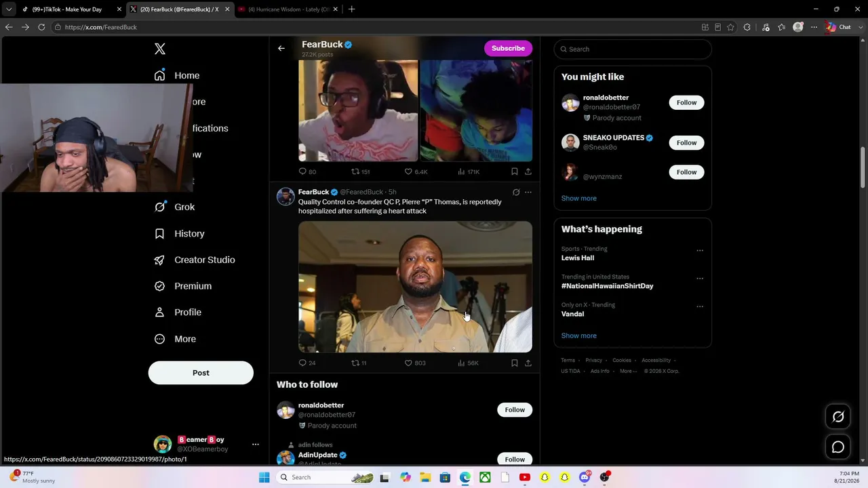Subscribe to FearBuck

point(508,48)
